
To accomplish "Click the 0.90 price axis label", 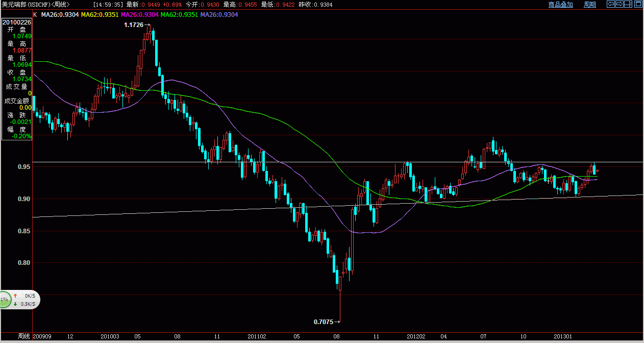I will tap(23, 199).
